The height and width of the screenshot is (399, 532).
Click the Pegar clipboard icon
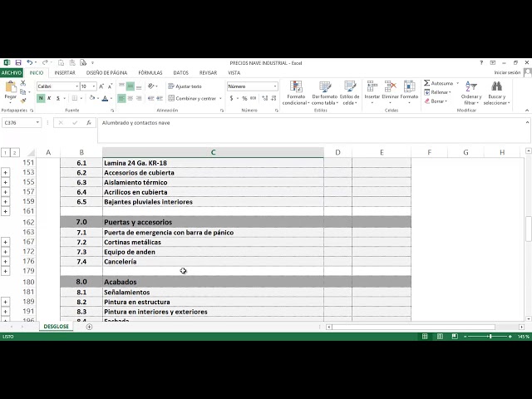(11, 86)
